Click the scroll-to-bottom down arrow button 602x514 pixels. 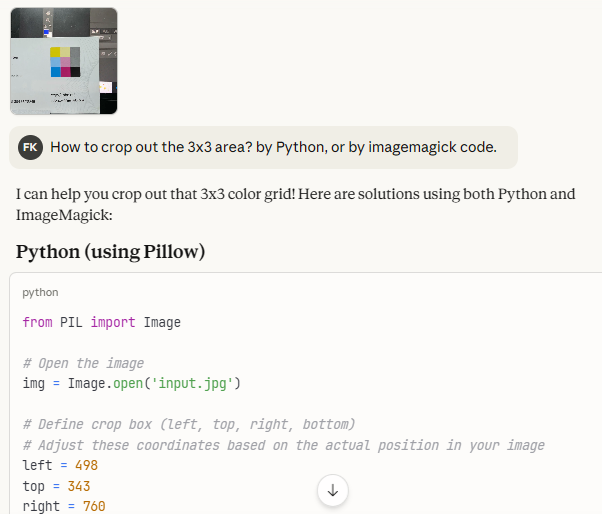[332, 491]
